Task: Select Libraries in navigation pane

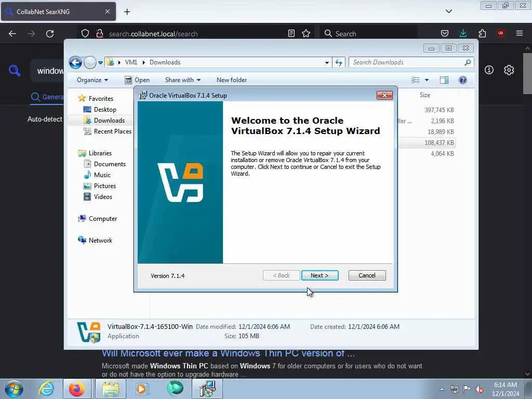Action: 100,153
